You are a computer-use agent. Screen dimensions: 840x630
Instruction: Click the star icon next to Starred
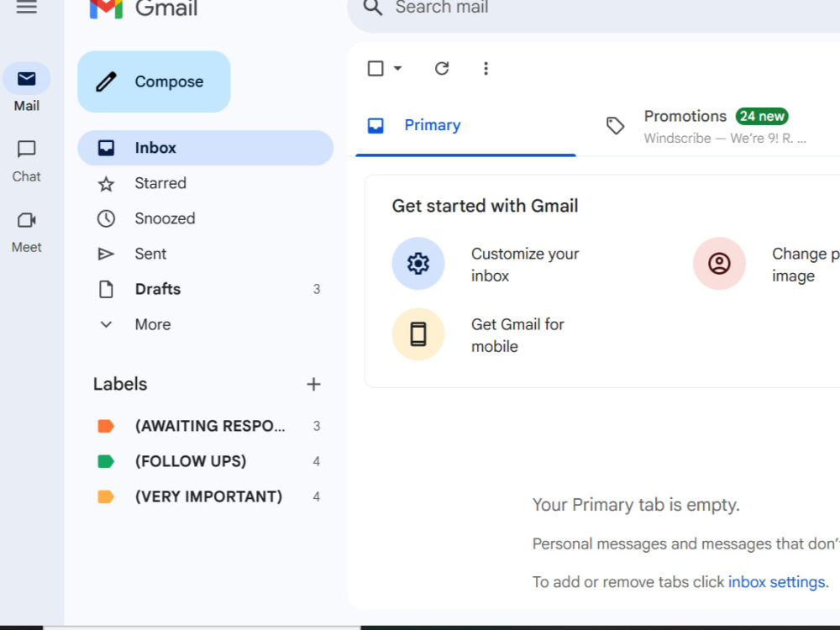106,184
